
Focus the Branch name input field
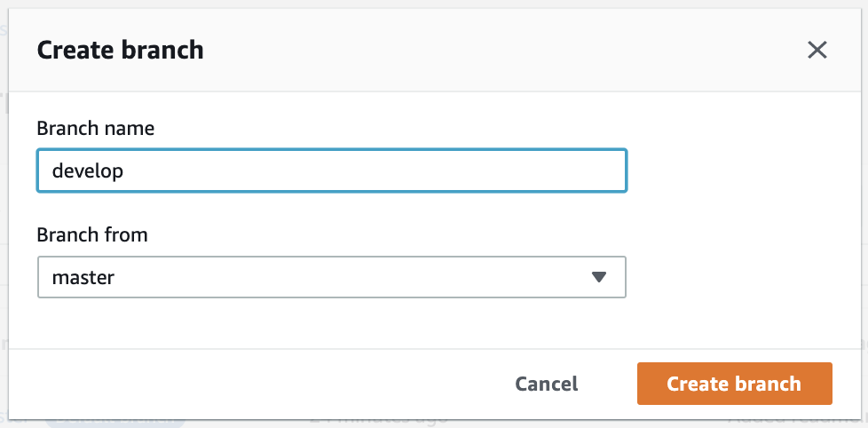click(331, 170)
